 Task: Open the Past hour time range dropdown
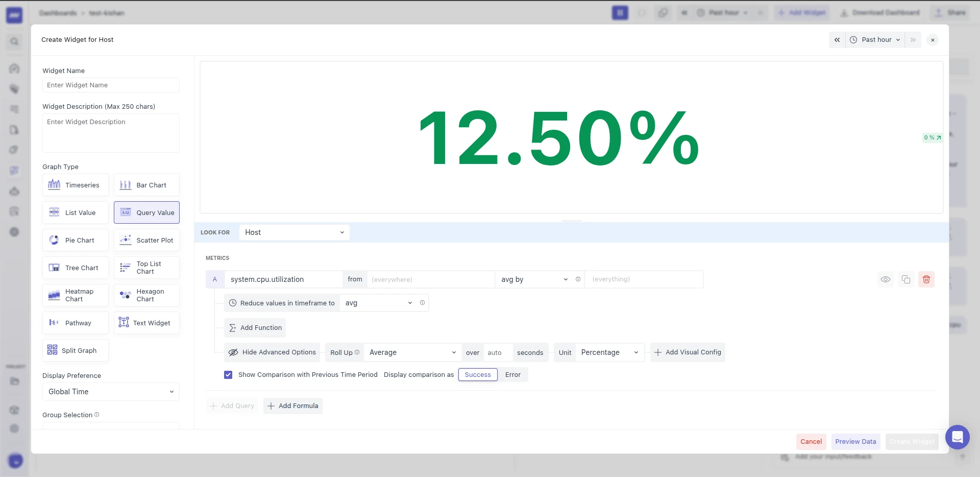click(875, 40)
